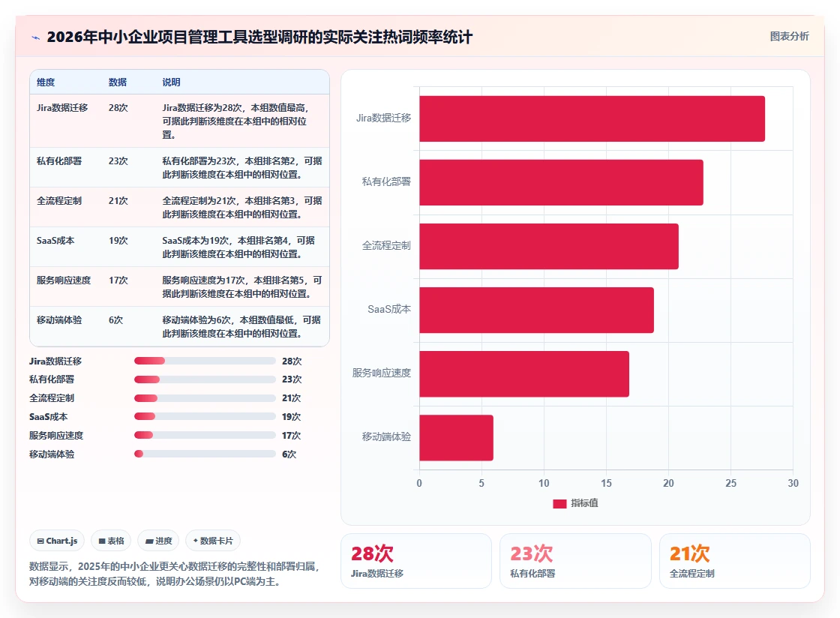This screenshot has width=840, height=618.
Task: Click the 6次 progress value label
Action: [289, 454]
